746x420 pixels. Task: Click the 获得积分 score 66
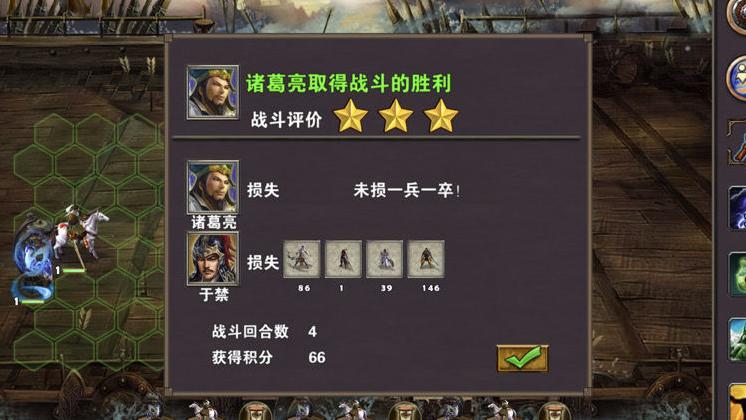[317, 358]
